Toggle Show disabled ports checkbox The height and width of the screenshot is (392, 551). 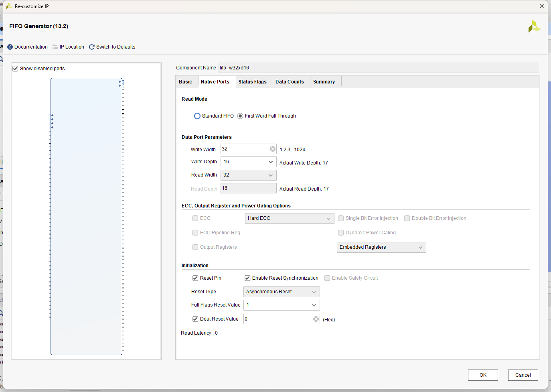pos(16,69)
